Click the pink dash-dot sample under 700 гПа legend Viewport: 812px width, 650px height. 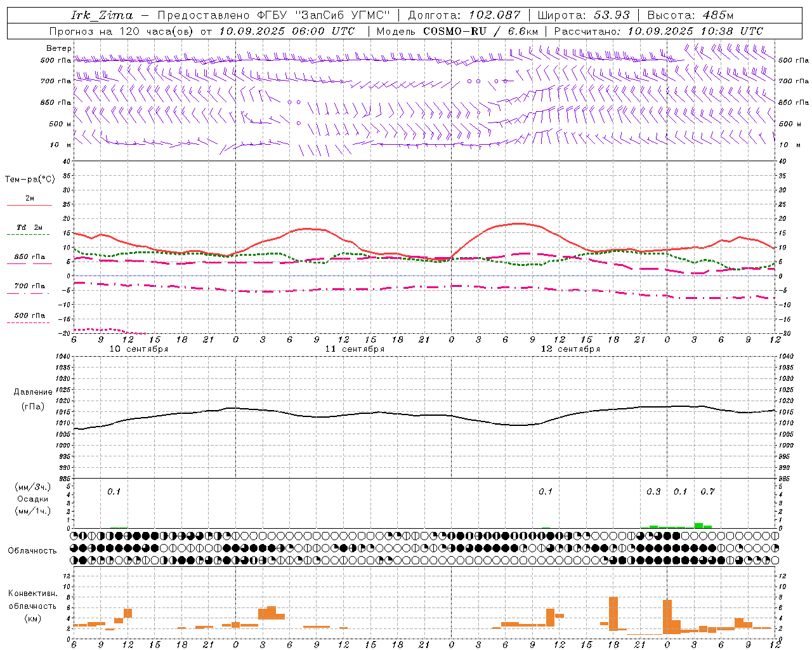tap(29, 293)
